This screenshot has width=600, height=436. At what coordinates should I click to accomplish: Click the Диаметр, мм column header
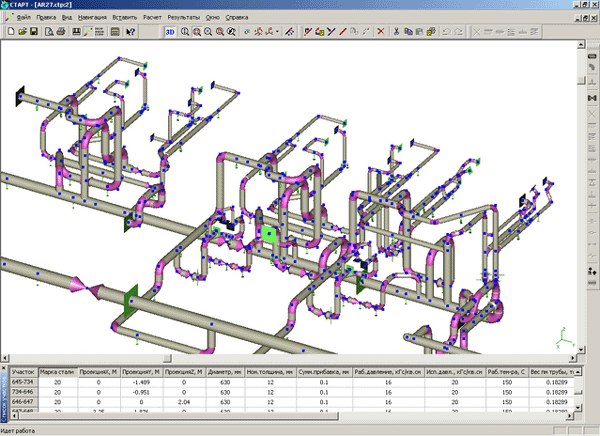tap(225, 372)
